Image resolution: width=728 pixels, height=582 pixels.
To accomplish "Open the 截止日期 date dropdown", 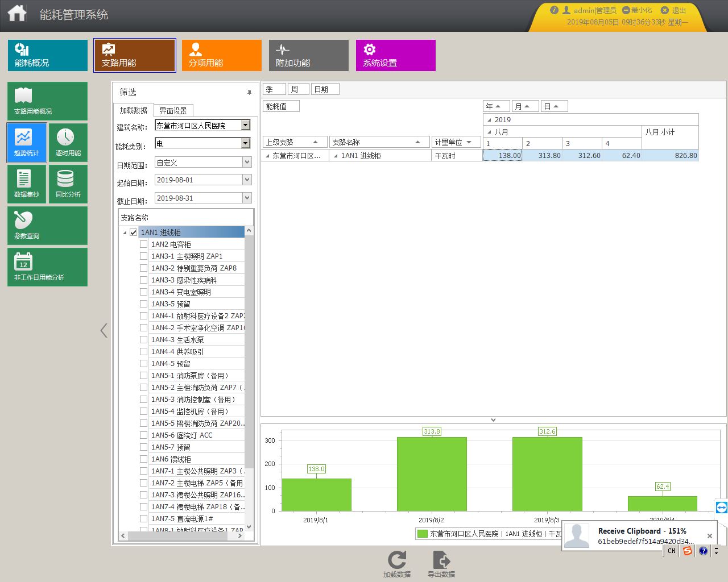I will (247, 198).
